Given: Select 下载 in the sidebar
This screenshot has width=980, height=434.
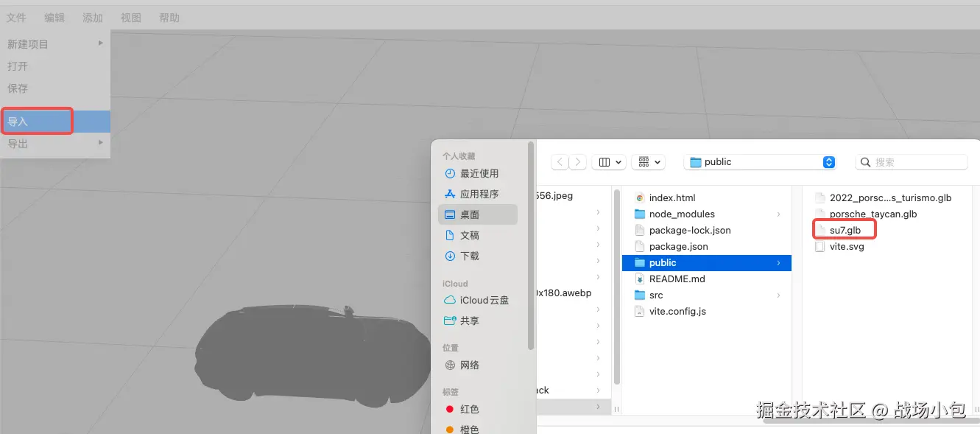Looking at the screenshot, I should coord(478,256).
